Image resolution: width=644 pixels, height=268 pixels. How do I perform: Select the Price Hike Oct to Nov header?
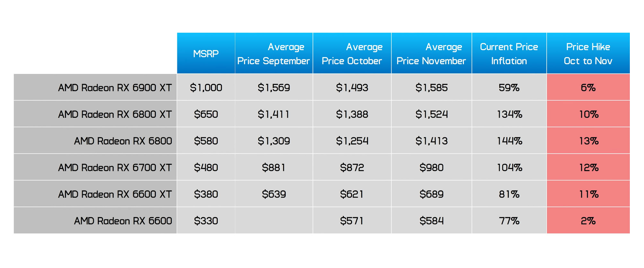click(588, 53)
